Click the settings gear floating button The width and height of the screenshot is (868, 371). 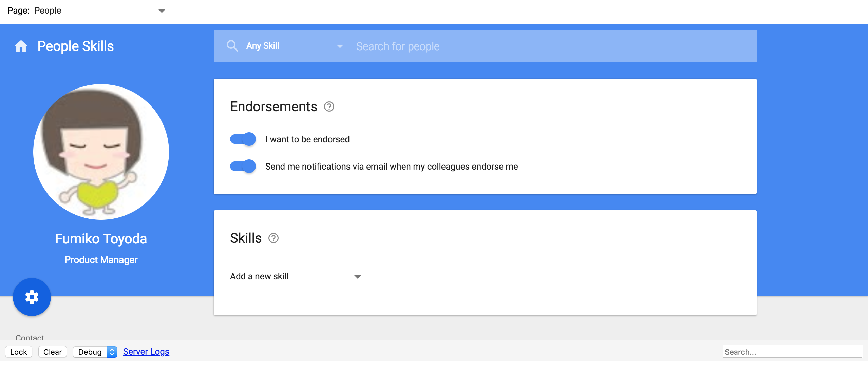[32, 297]
